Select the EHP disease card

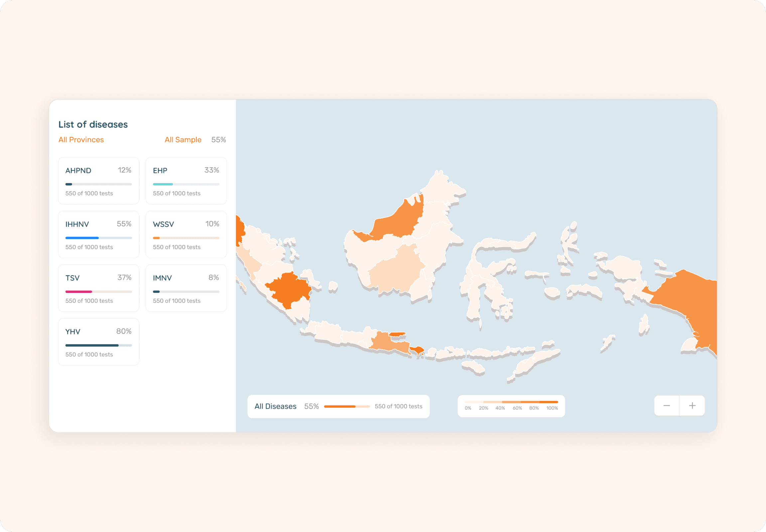click(186, 181)
